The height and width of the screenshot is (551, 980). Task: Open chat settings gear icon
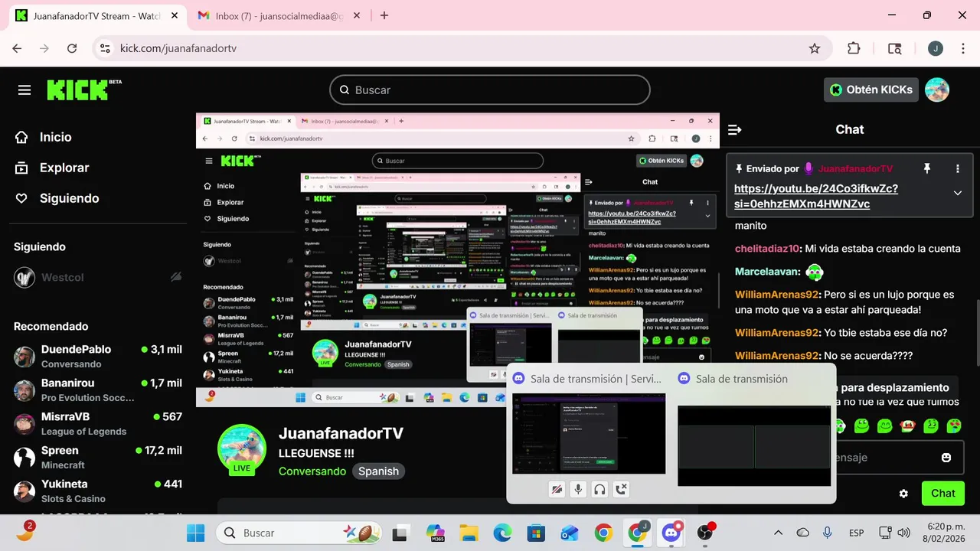pos(903,494)
